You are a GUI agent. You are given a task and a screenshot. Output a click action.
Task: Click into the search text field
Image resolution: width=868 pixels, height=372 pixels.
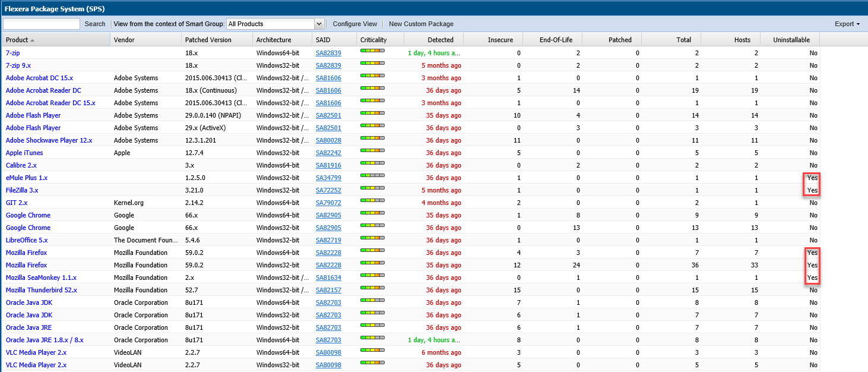point(42,24)
